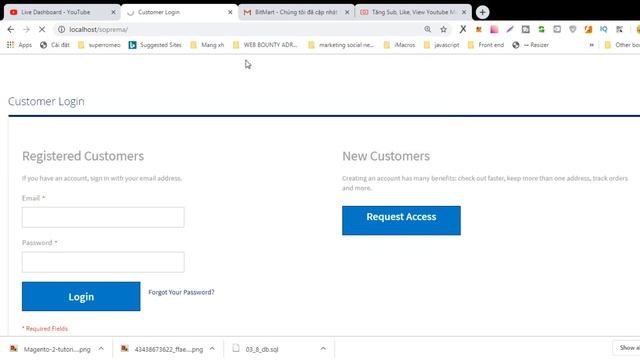Open the Resizer bookmarklet
Image resolution: width=640 pixels, height=360 pixels.
coord(531,45)
